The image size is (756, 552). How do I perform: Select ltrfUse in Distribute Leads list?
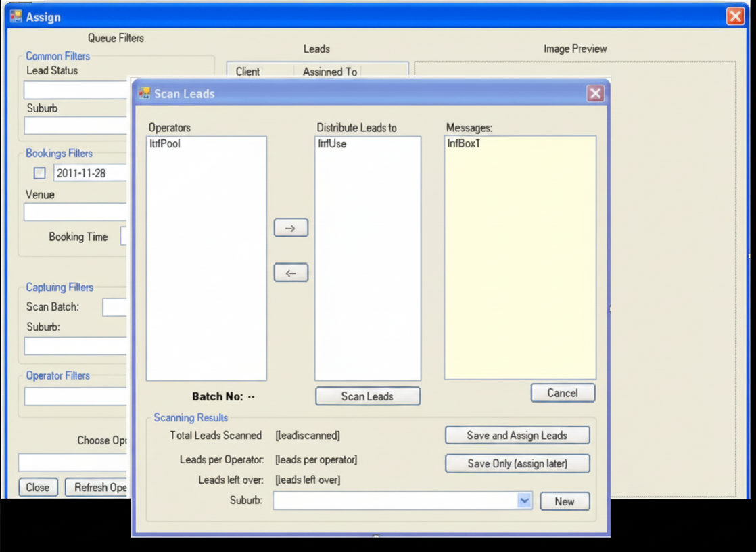pos(332,144)
